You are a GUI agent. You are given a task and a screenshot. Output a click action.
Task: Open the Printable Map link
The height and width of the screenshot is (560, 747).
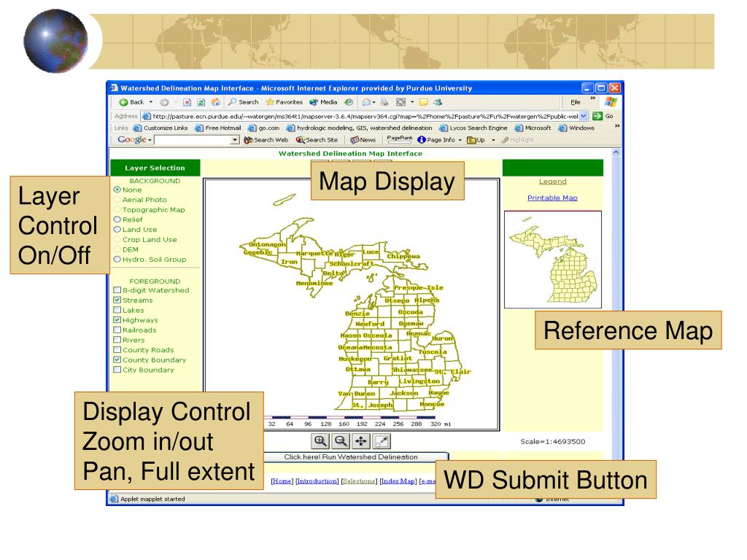click(x=552, y=198)
